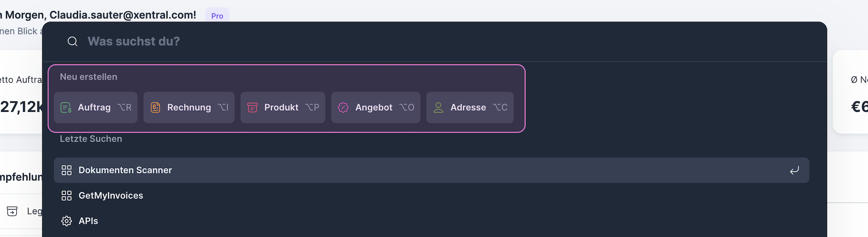The image size is (868, 237).
Task: Click the Adresse person icon
Action: pos(438,107)
